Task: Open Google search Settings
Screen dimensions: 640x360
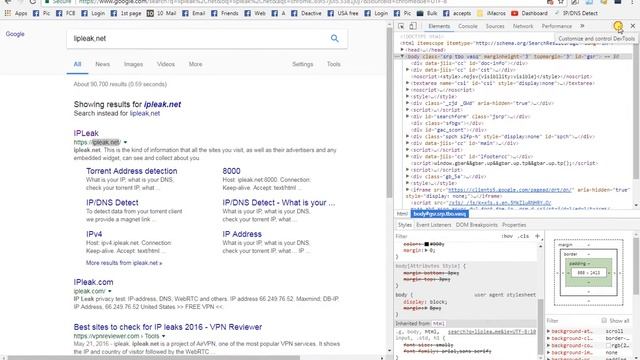Action: [302, 64]
